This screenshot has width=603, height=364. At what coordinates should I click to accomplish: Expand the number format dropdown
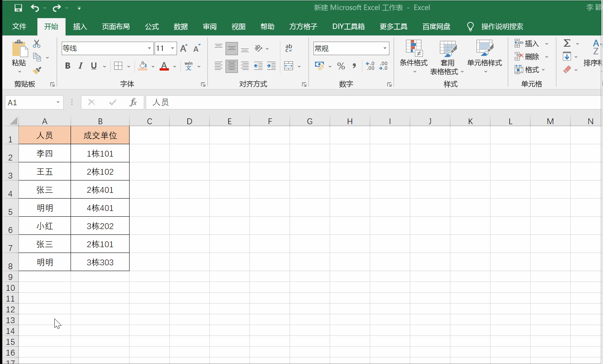(384, 48)
